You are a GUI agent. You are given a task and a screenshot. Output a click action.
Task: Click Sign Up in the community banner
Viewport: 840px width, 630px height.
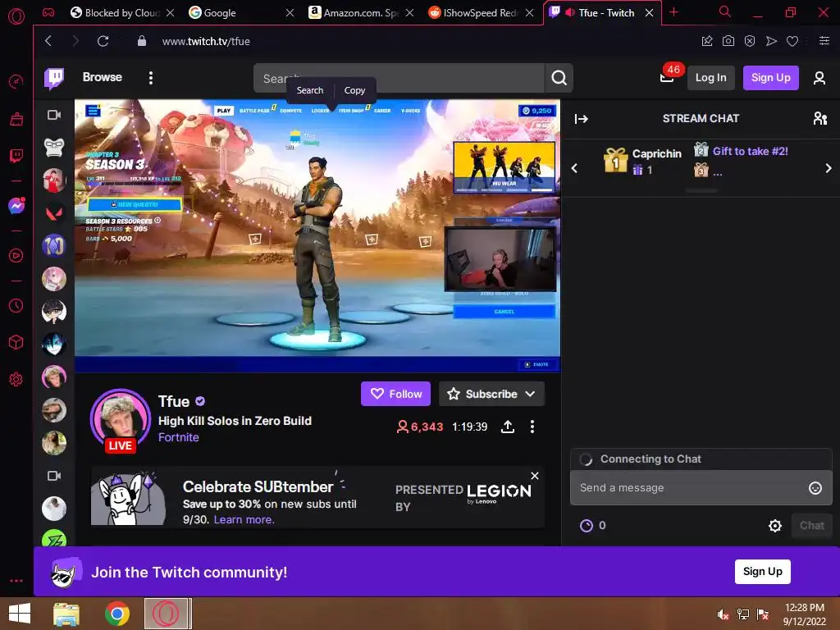(762, 572)
